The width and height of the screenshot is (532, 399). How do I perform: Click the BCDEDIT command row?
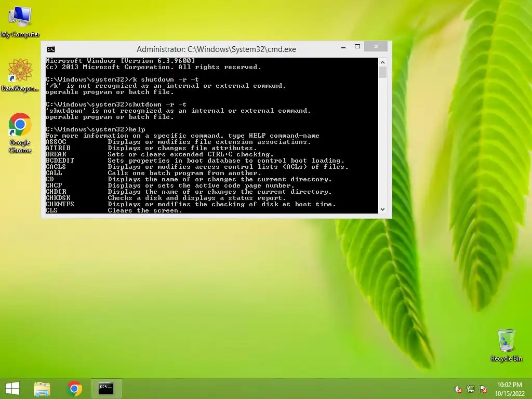[195, 161]
